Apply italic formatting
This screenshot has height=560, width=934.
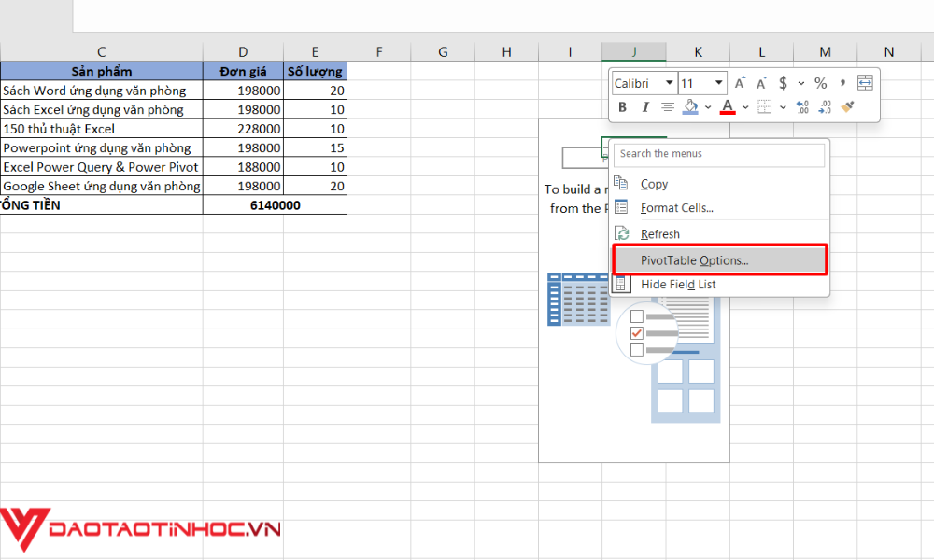645,106
